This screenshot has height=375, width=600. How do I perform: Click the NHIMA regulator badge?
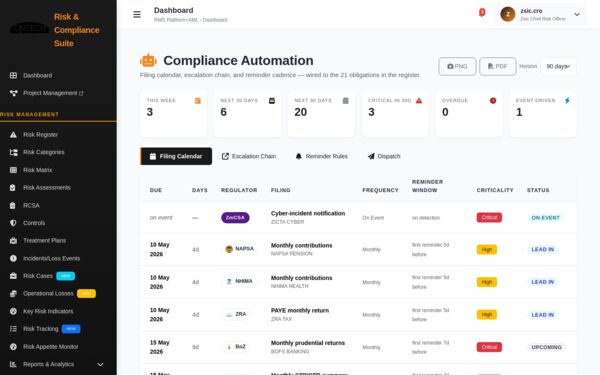pos(239,282)
